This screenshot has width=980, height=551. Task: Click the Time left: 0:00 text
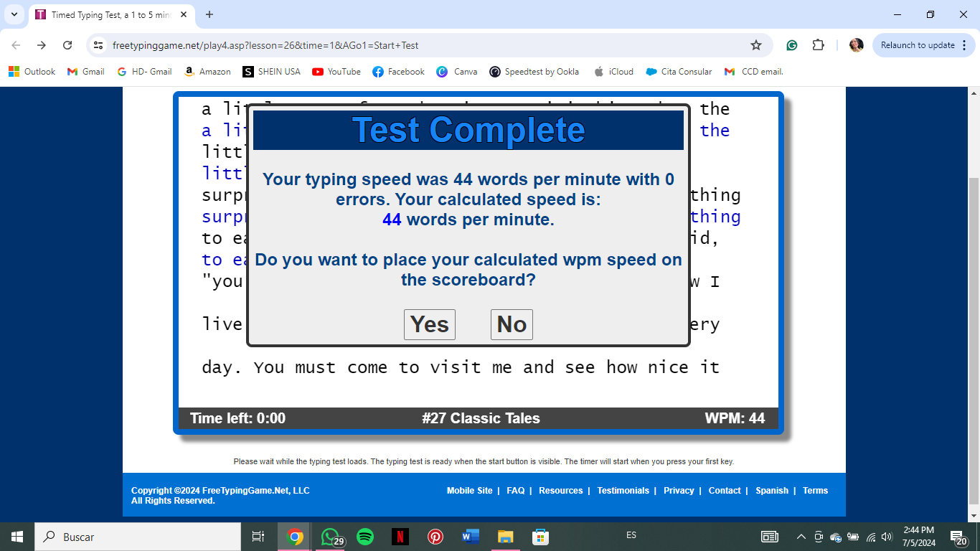237,418
